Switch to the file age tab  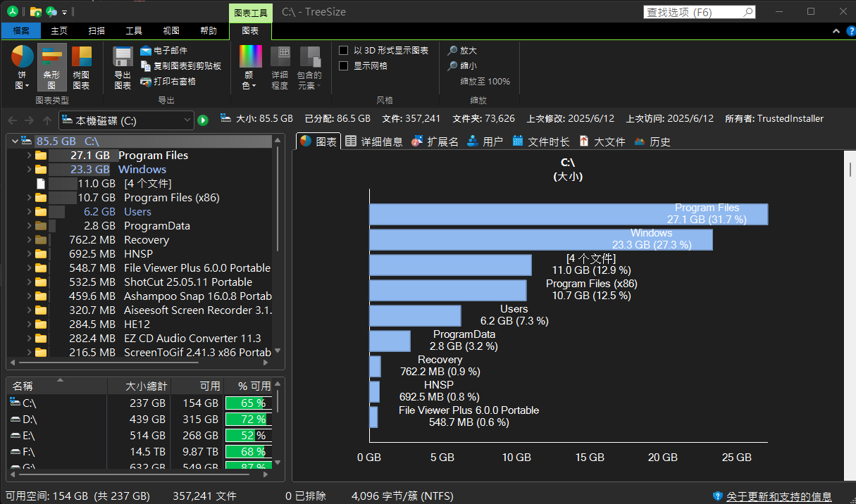click(x=541, y=141)
